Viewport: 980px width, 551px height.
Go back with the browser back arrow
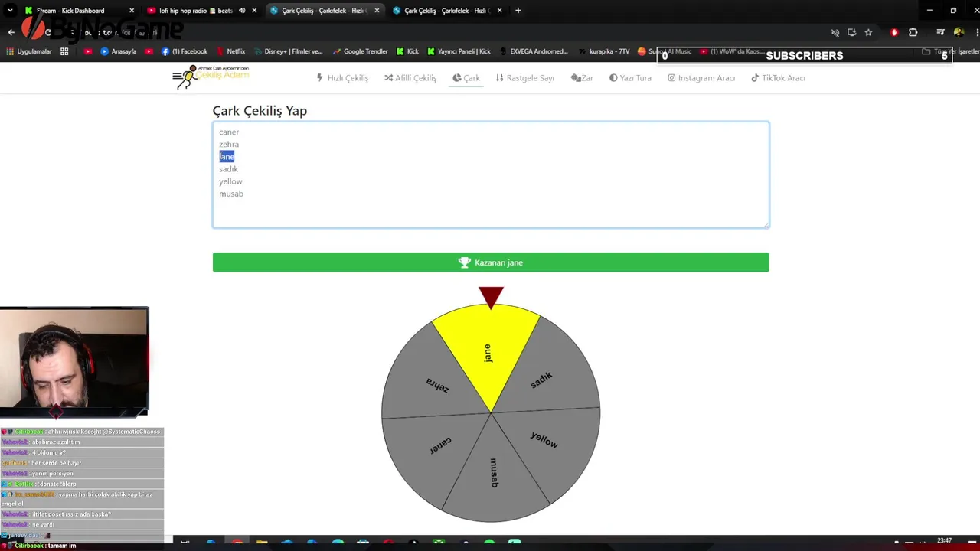click(x=11, y=32)
